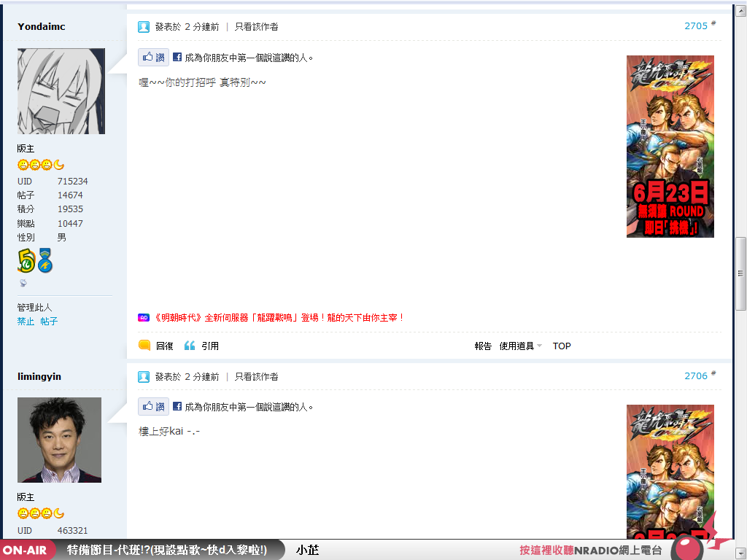Click the AD badge icon

[x=144, y=318]
